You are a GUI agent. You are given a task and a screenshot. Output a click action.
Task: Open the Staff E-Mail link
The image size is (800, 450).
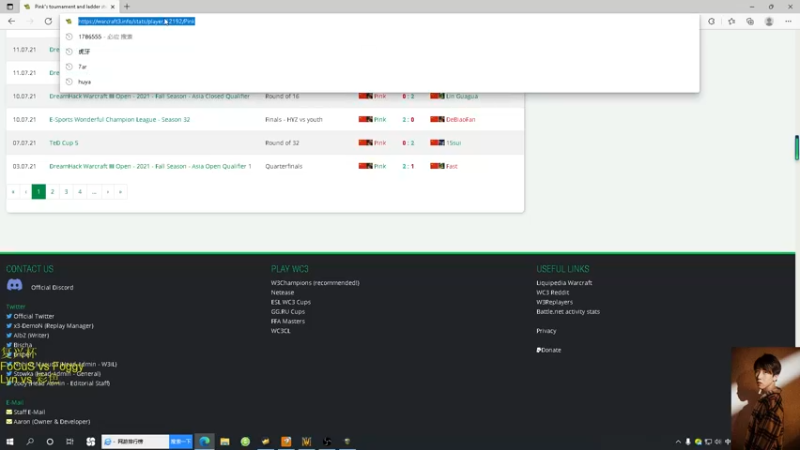[29, 412]
